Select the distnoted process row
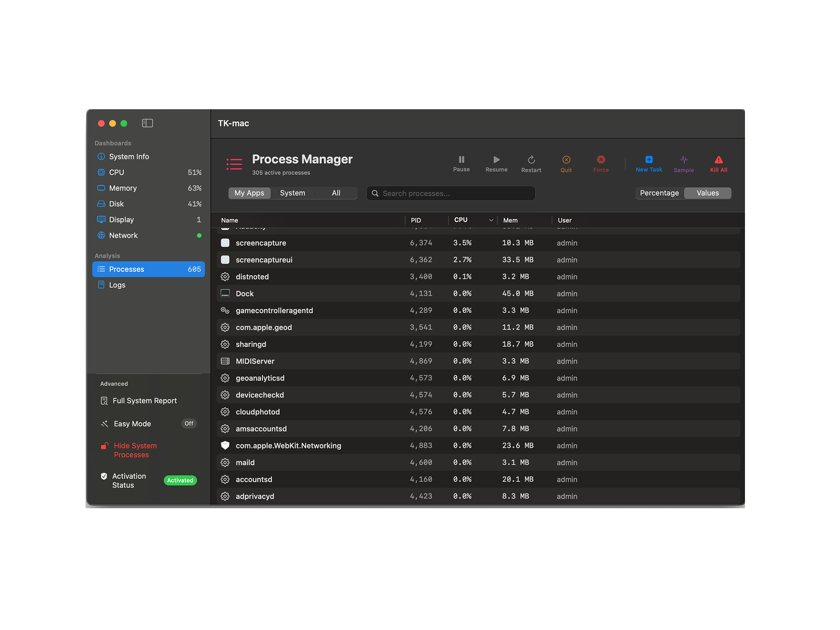The width and height of the screenshot is (840, 630). pyautogui.click(x=478, y=277)
